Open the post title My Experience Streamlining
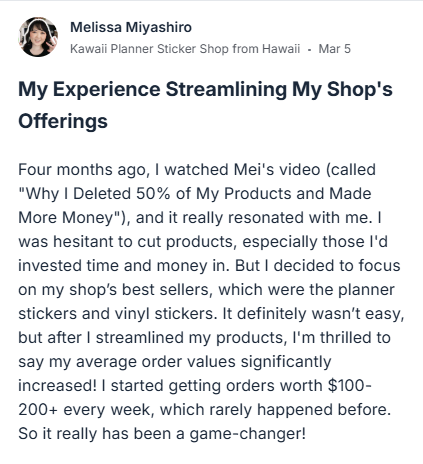423x464 pixels. click(x=205, y=105)
